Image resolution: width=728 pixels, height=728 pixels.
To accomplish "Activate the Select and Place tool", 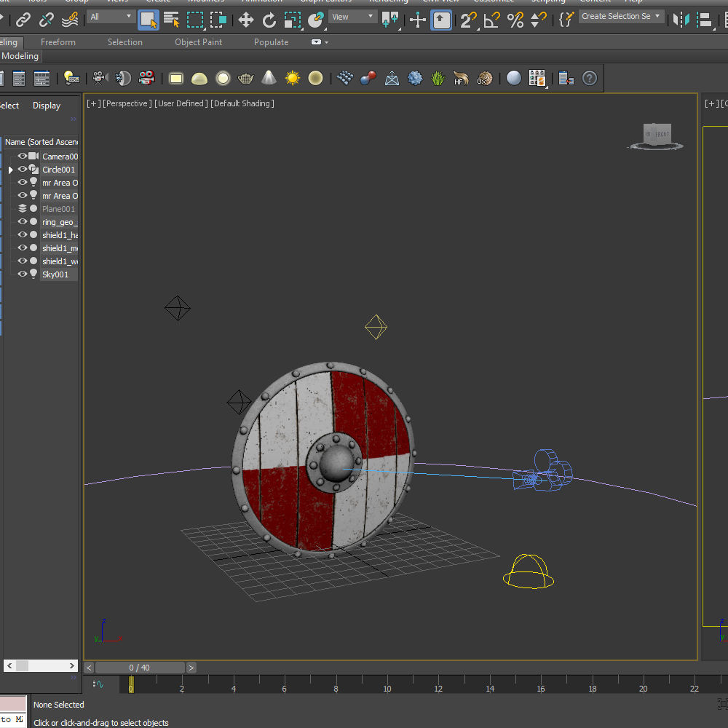I will pos(316,20).
